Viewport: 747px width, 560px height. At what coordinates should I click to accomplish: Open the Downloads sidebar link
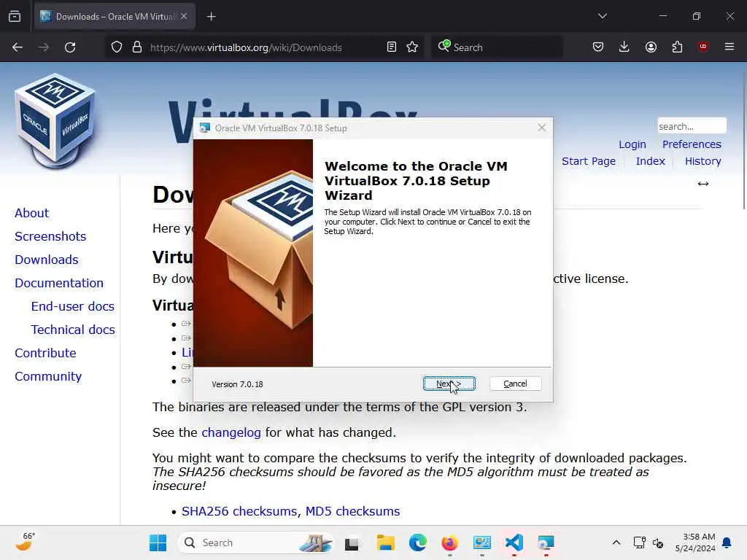(46, 260)
